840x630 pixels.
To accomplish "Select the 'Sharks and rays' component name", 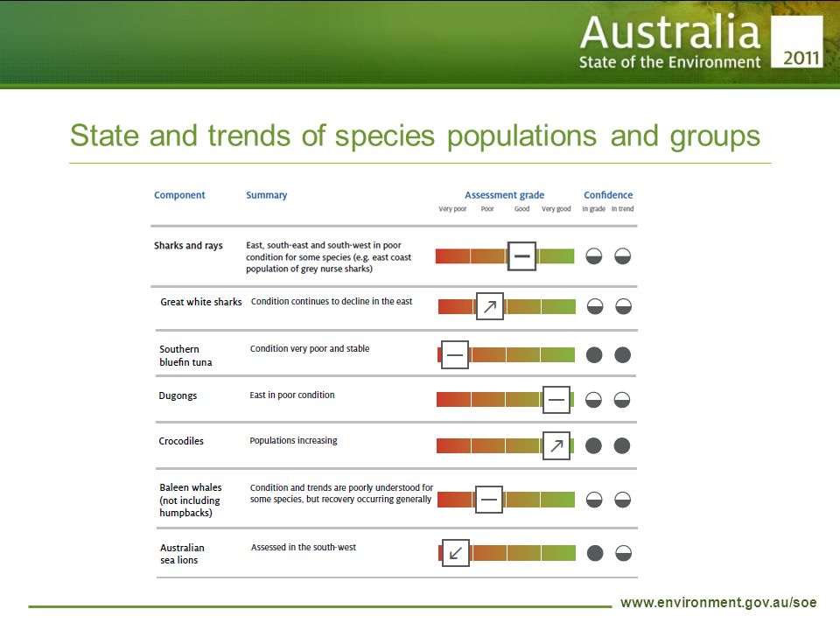I will (188, 245).
